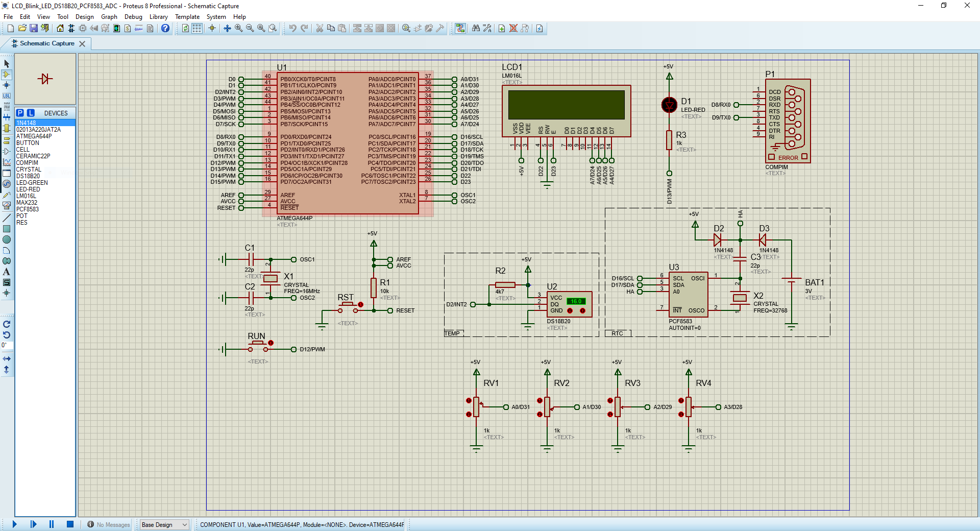Go to the Home page icon
This screenshot has height=531, width=980.
click(60, 29)
